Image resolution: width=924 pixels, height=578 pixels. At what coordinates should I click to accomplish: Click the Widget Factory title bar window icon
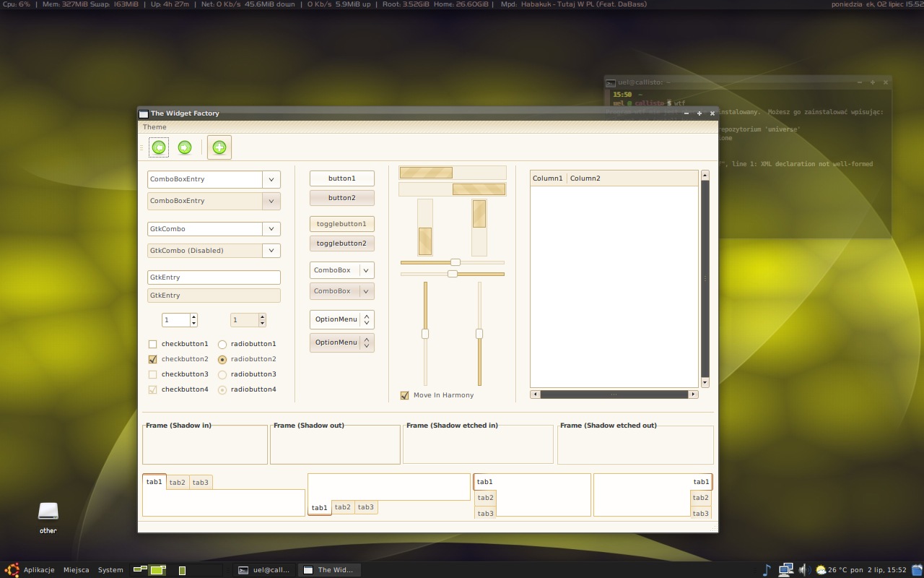144,113
